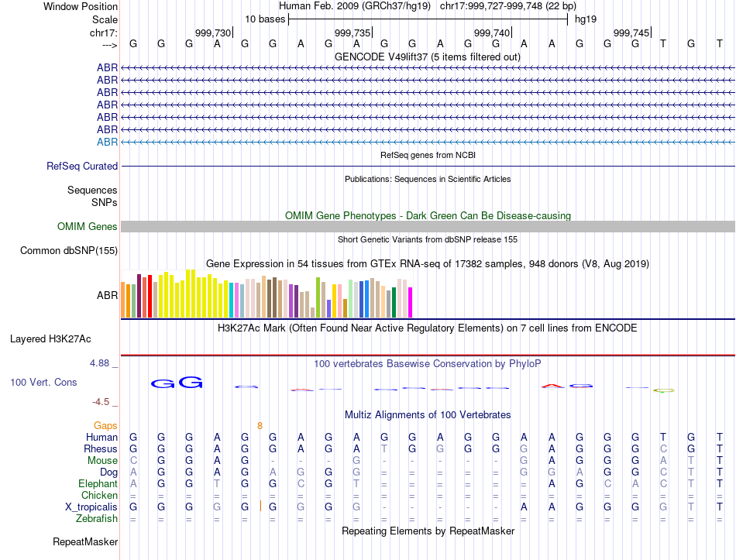Click the Window Position track label

click(81, 6)
